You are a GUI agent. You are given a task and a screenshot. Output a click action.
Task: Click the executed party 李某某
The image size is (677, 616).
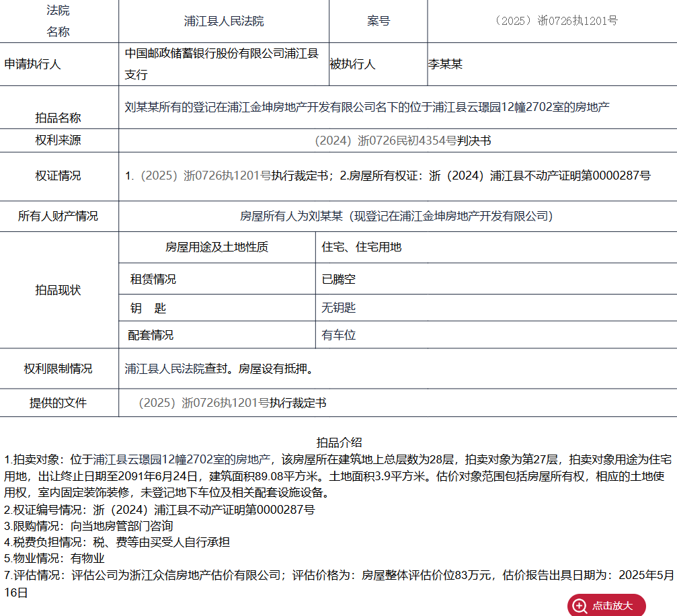coord(445,64)
